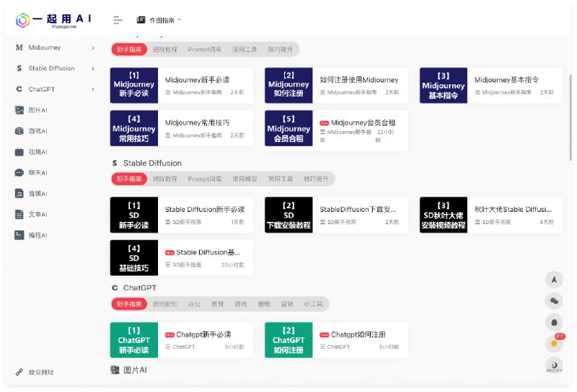Open the 游戏AI sidebar icon

tap(19, 131)
